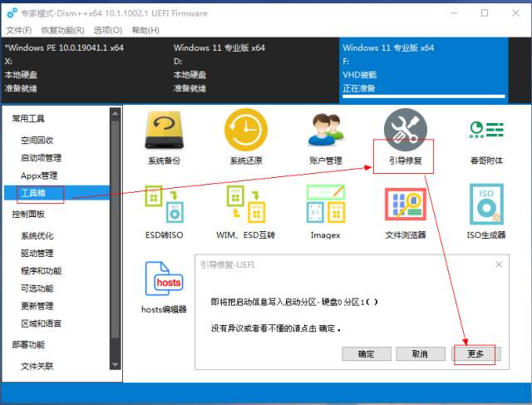Click the sidebar scrollbar up arrow
Screen dimensions: 532x405
coord(115,114)
